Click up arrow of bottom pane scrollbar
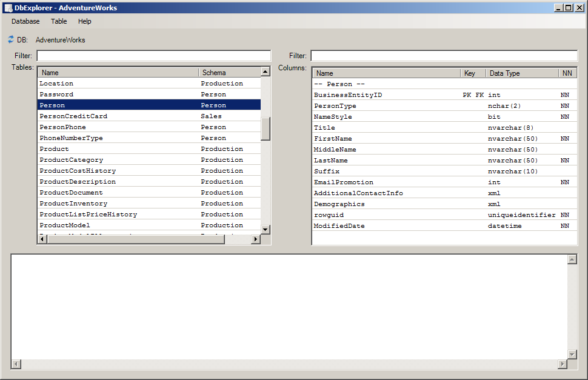The width and height of the screenshot is (588, 380). click(572, 259)
